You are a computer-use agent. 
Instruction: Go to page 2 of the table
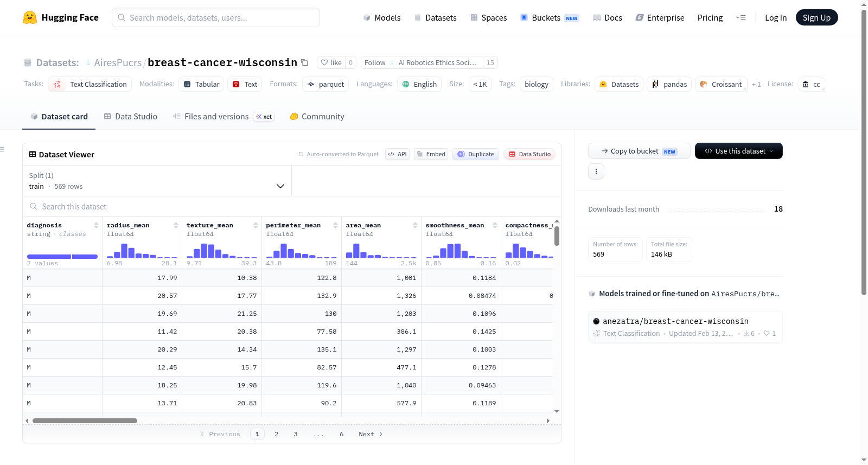point(277,434)
